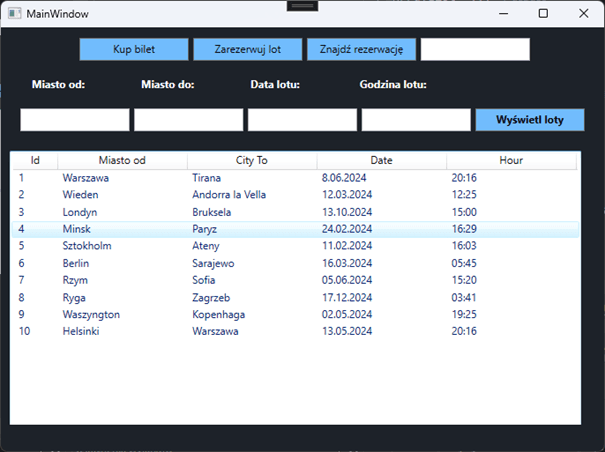
Task: Maximize the MainWindow window
Action: click(x=543, y=13)
